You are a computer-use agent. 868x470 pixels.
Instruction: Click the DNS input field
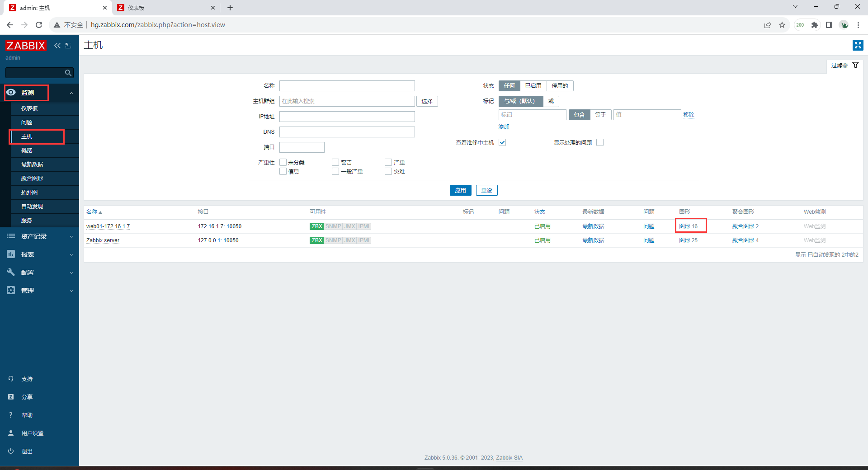click(x=347, y=132)
